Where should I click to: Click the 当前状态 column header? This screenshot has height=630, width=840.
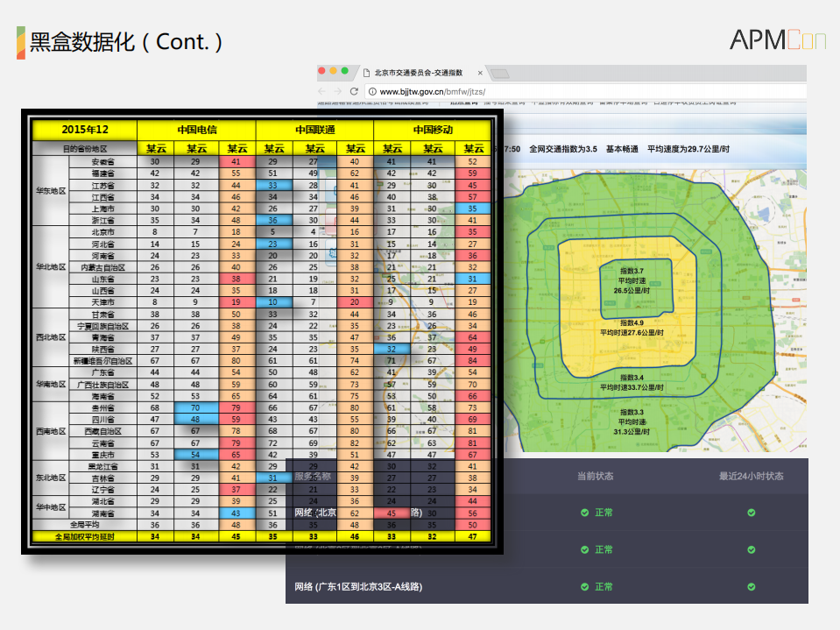coord(595,477)
